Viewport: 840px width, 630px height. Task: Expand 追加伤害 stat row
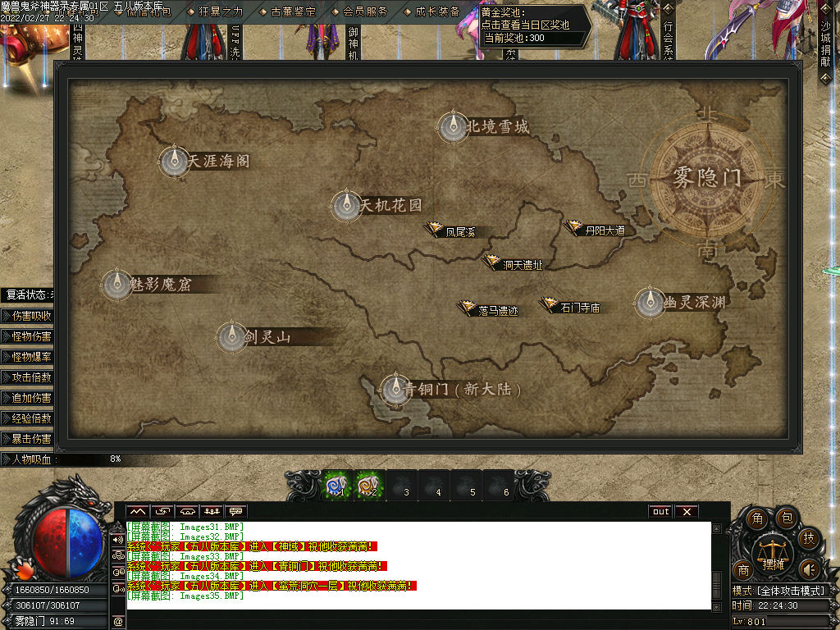point(27,398)
